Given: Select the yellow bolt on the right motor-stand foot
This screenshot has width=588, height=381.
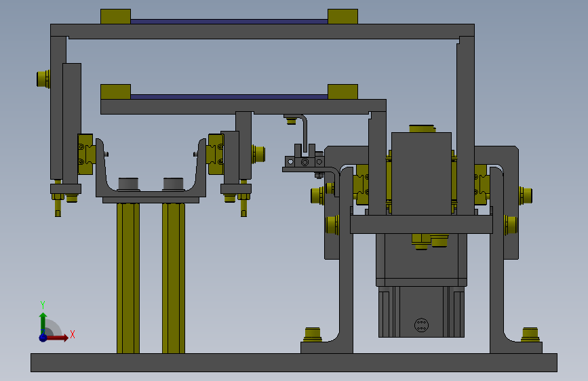Looking at the screenshot, I should pos(530,334).
